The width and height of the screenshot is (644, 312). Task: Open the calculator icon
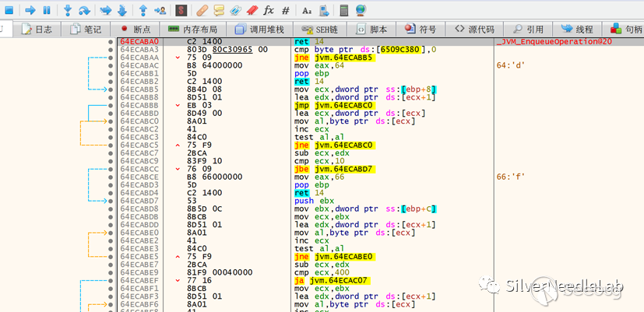(x=344, y=10)
